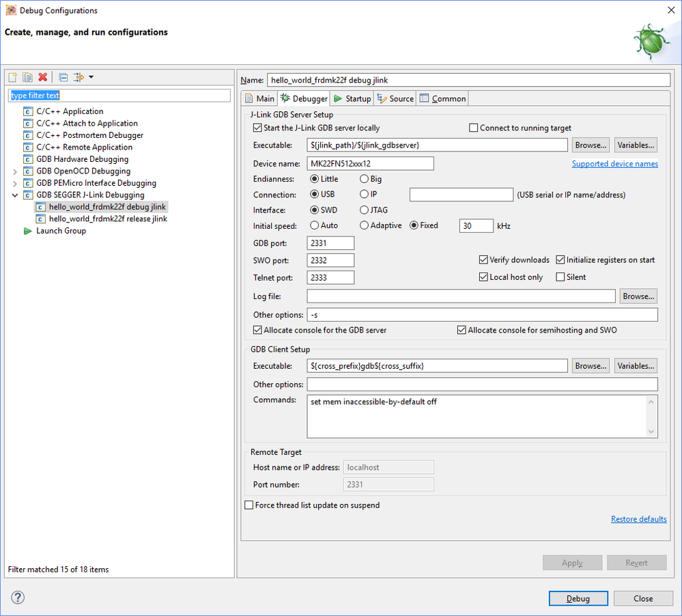Select JTAG interface radio button

[x=364, y=210]
